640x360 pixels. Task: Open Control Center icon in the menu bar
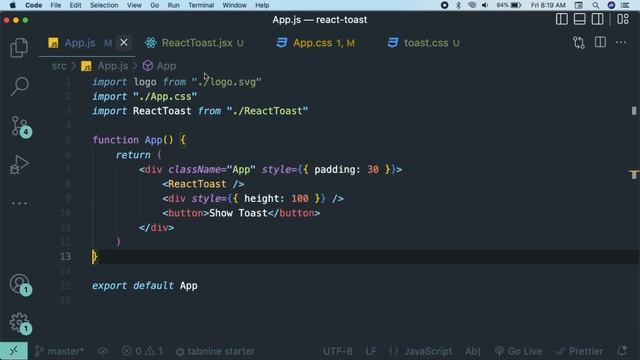tap(624, 5)
